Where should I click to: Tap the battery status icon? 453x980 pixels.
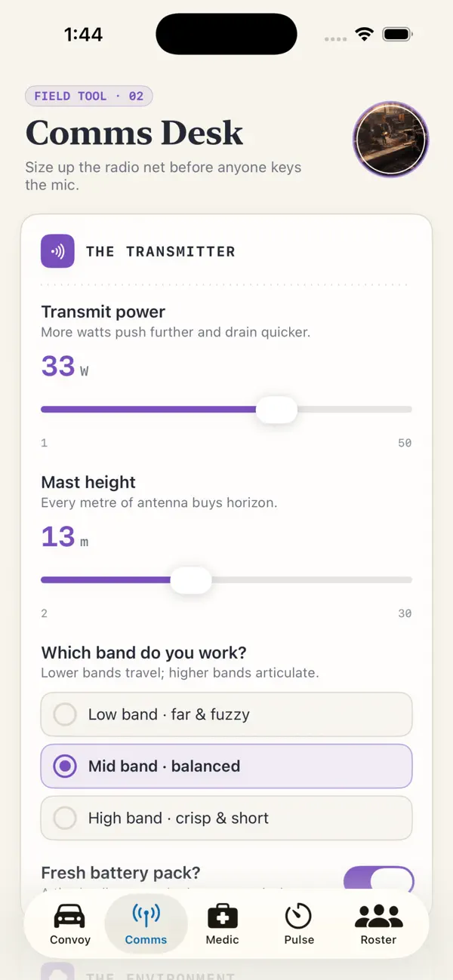pos(397,35)
